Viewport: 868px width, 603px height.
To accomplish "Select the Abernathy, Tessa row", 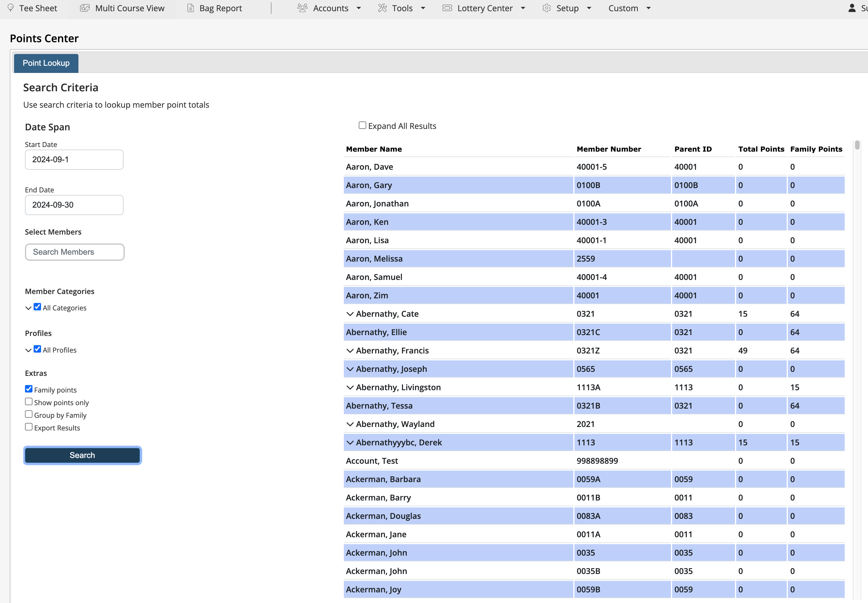I will pyautogui.click(x=594, y=406).
